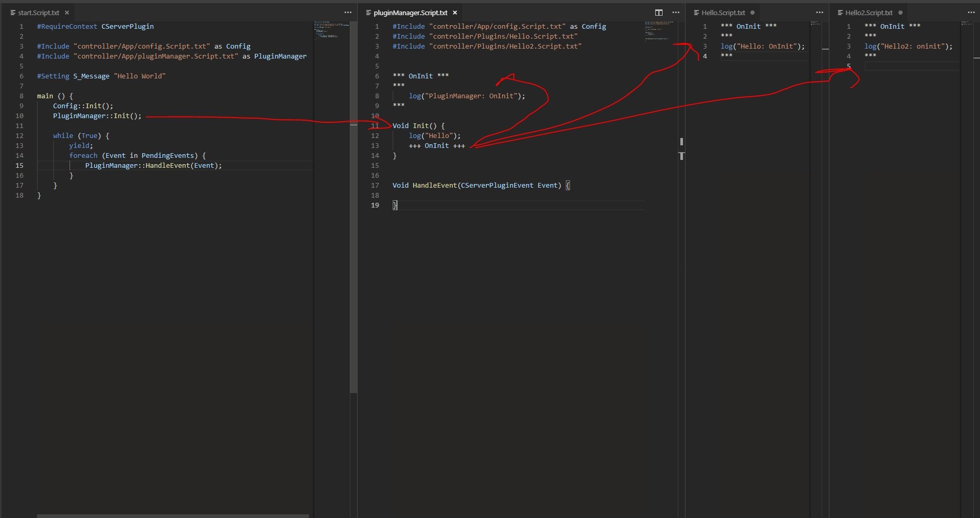Screen dimensions: 980x518
Task: Place cursor on "PluginManager::Init();" line
Action: pyautogui.click(x=97, y=116)
